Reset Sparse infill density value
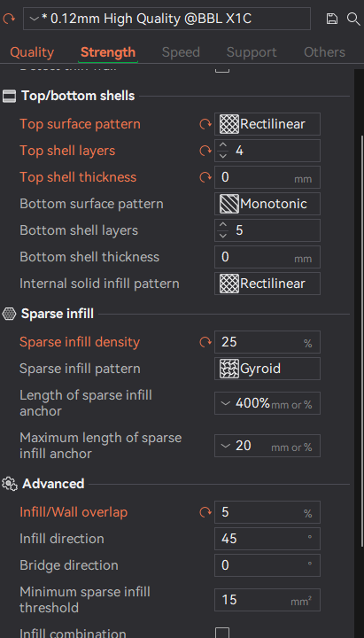 point(205,342)
